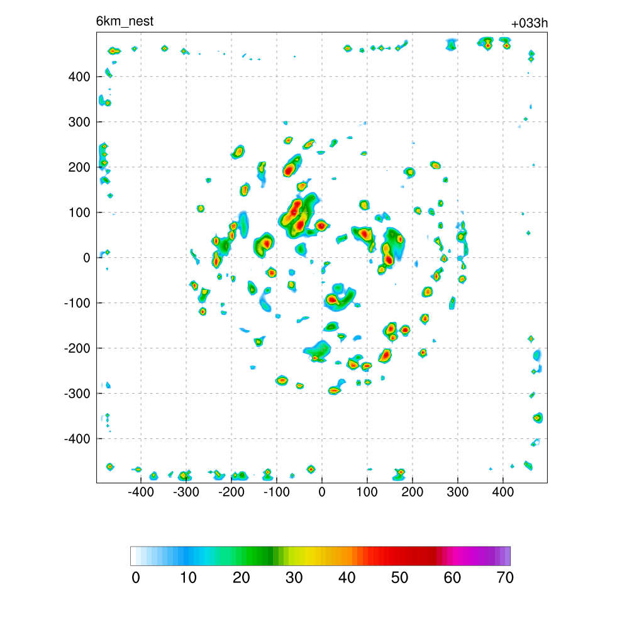
Task: Click the yellow segment of the colorbar
Action: coord(310,556)
